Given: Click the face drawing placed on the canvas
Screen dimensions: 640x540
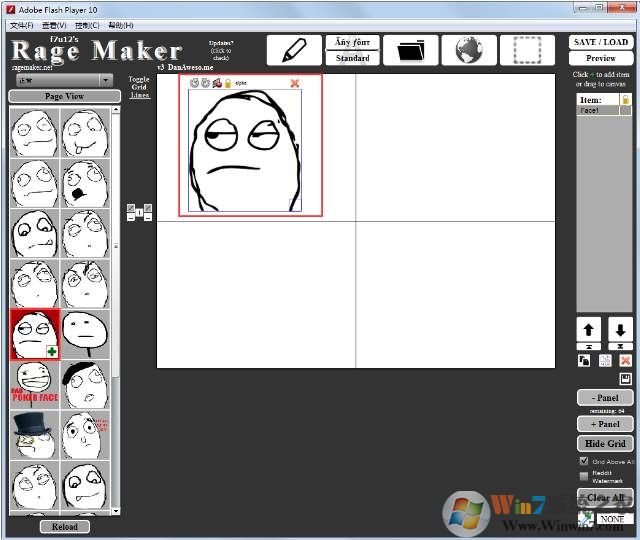Looking at the screenshot, I should pyautogui.click(x=245, y=151).
